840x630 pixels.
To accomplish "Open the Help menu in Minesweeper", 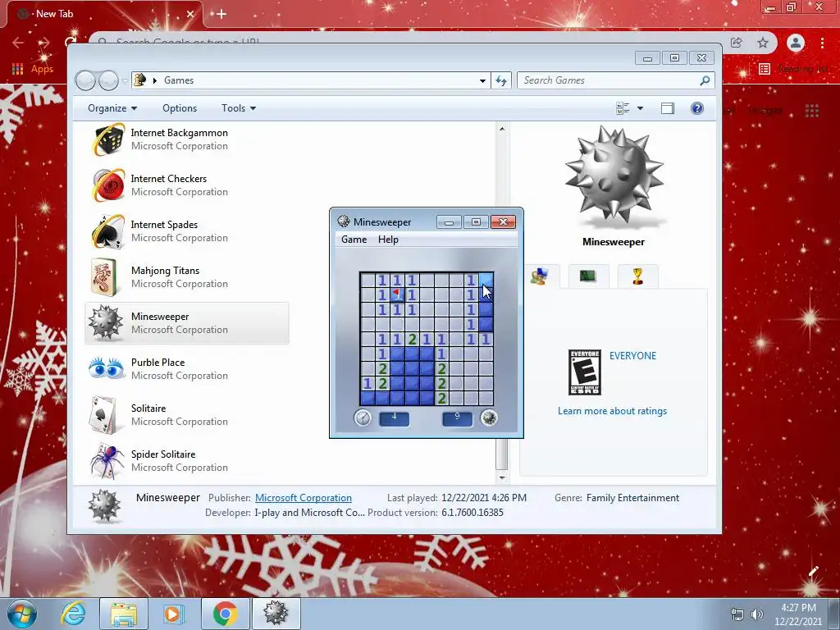I will [x=388, y=240].
